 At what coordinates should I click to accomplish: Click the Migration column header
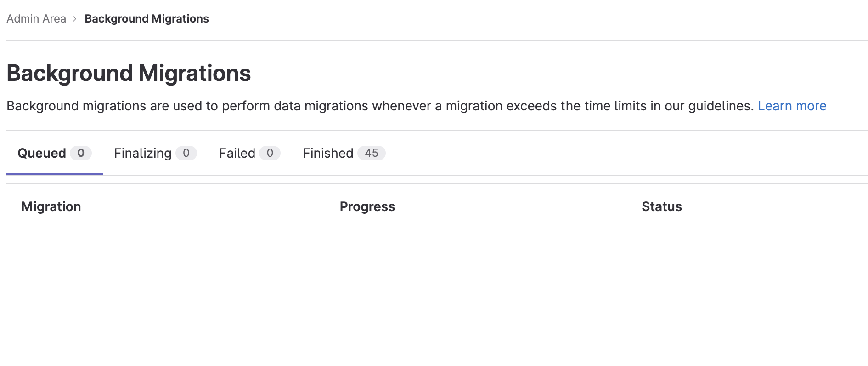click(x=51, y=206)
